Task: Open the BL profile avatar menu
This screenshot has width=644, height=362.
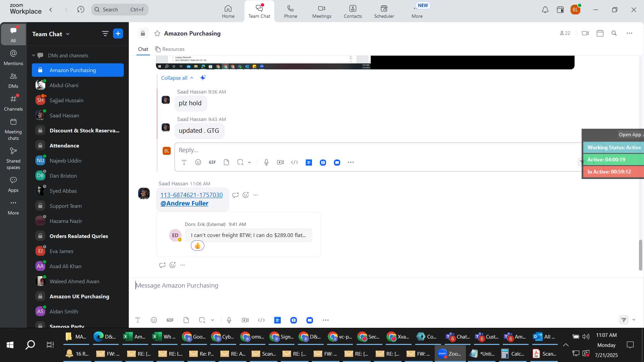Action: coord(575,10)
